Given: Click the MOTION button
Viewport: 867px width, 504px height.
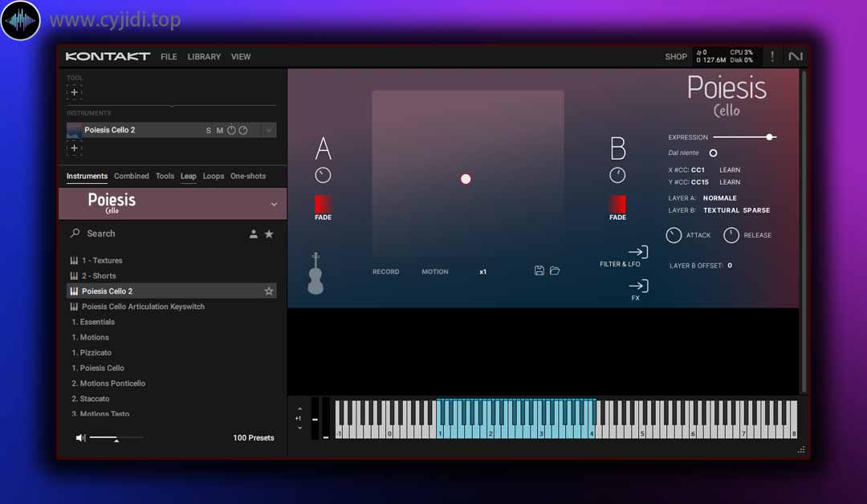Looking at the screenshot, I should (x=435, y=272).
